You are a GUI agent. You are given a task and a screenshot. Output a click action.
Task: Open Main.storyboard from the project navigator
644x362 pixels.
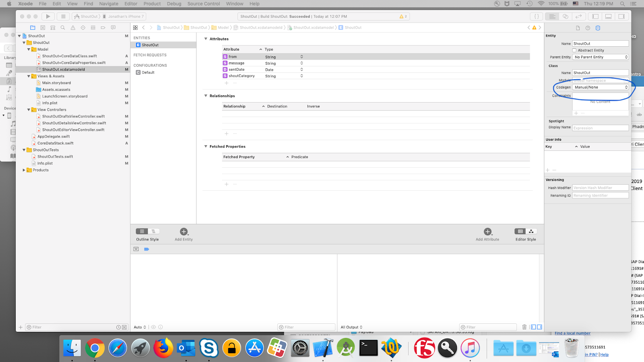tap(56, 83)
